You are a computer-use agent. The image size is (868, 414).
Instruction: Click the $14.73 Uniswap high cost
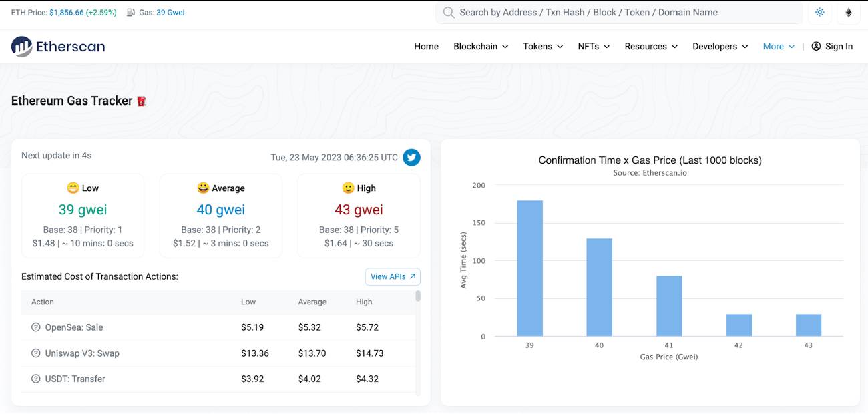coord(370,353)
